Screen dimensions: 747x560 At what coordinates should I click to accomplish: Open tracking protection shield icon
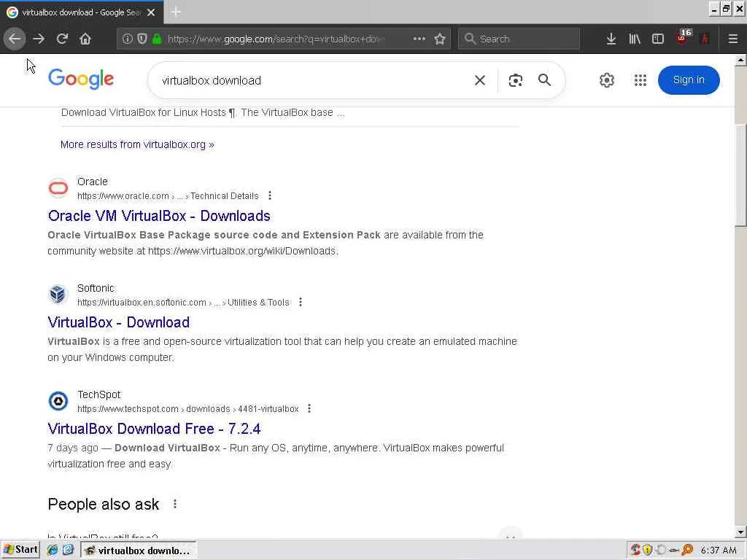tap(142, 39)
